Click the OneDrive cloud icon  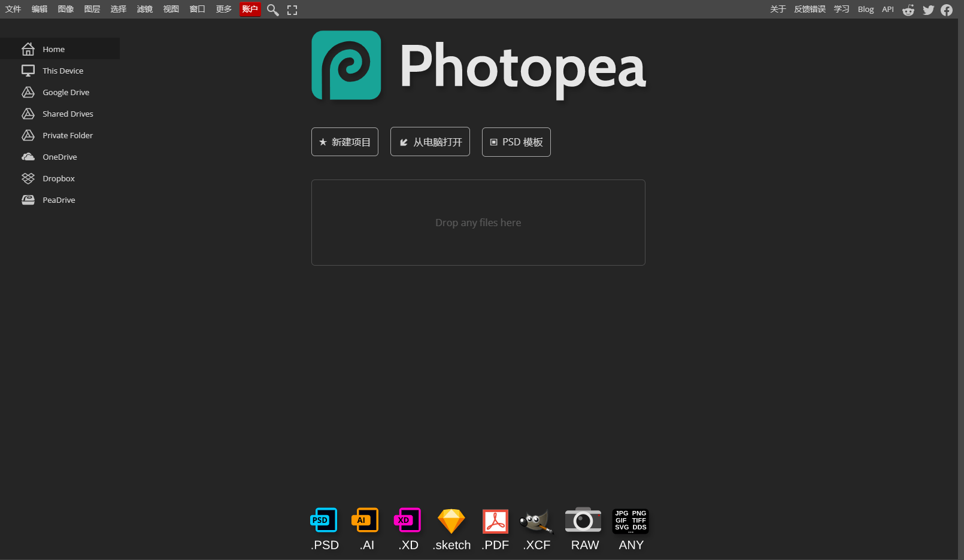[x=28, y=157]
